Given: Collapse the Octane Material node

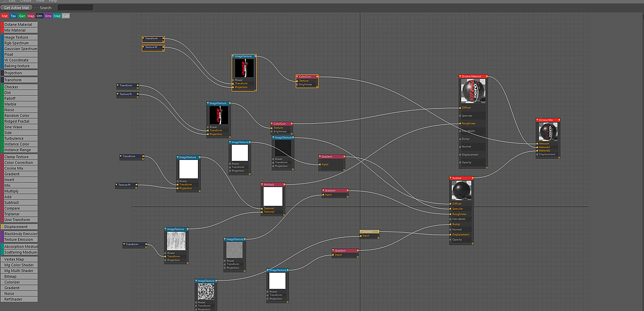Looking at the screenshot, I should click(460, 76).
